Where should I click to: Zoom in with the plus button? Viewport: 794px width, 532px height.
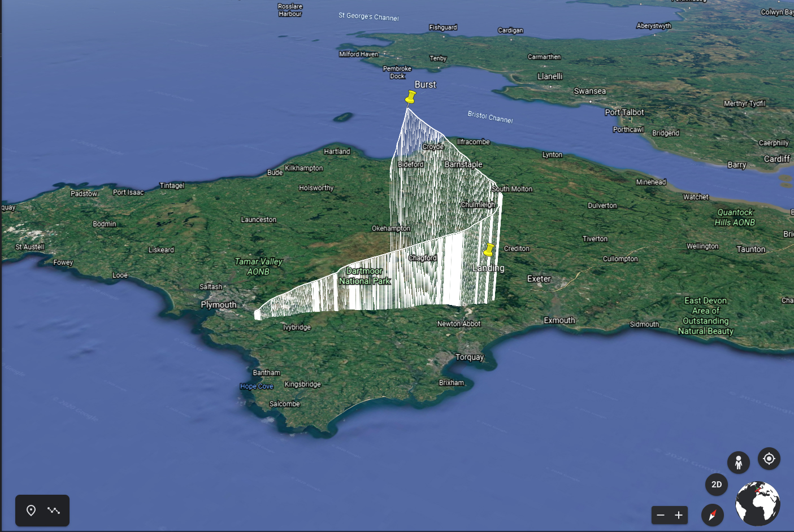pyautogui.click(x=679, y=515)
